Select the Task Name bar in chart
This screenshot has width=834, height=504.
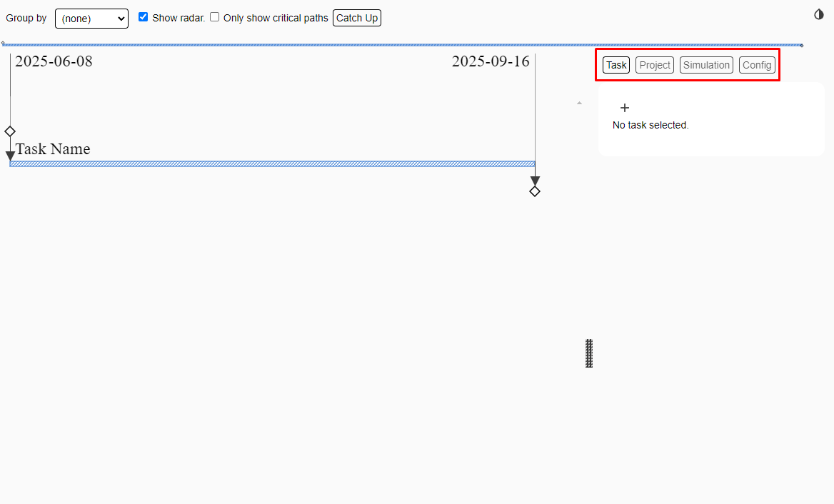(272, 163)
